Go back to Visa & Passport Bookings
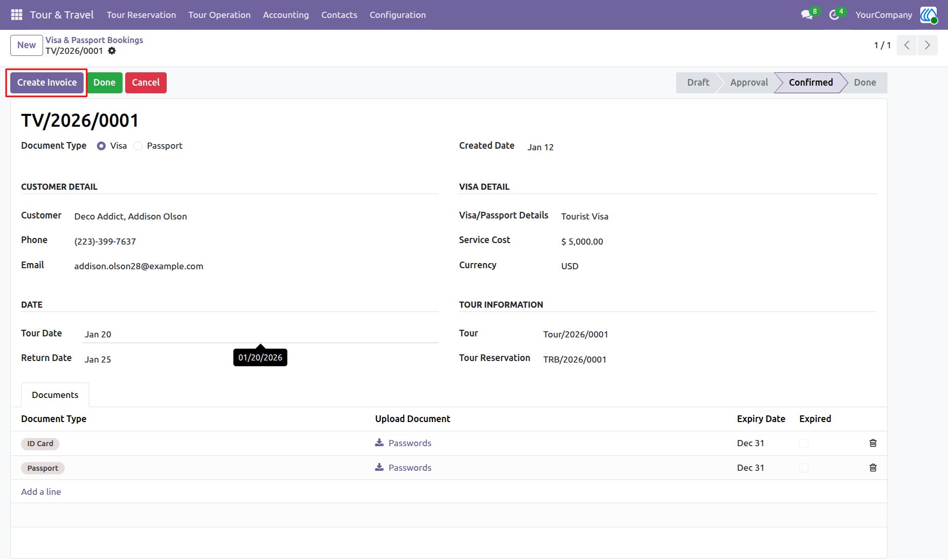 (x=94, y=40)
